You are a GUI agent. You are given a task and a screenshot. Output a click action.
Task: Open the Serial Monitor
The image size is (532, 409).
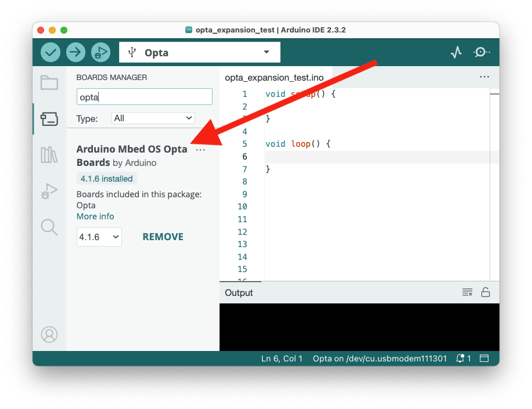pos(481,52)
